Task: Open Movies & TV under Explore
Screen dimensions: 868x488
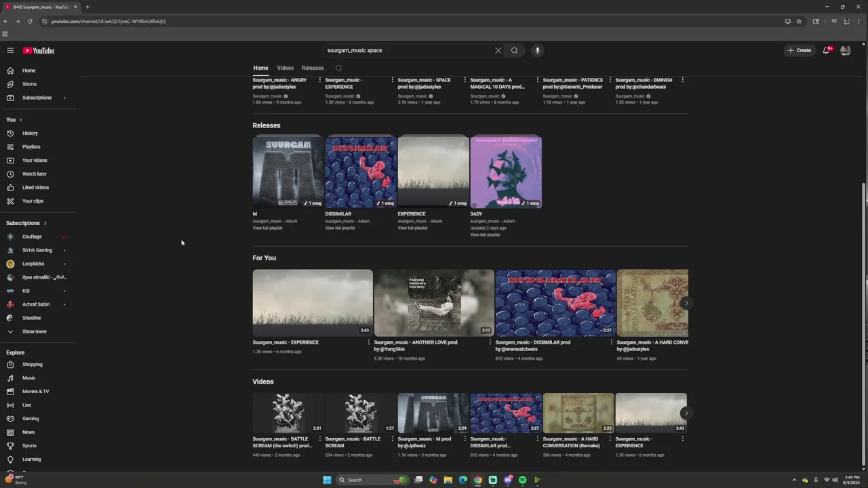Action: coord(37,392)
